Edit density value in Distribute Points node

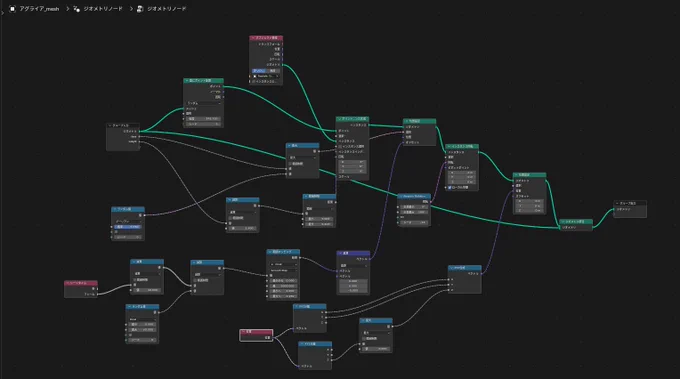[x=203, y=119]
